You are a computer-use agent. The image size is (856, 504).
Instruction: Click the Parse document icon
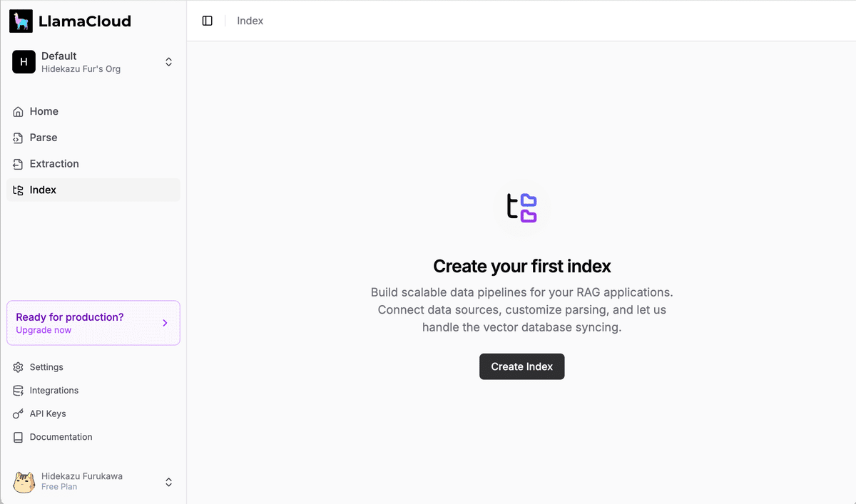click(x=19, y=138)
